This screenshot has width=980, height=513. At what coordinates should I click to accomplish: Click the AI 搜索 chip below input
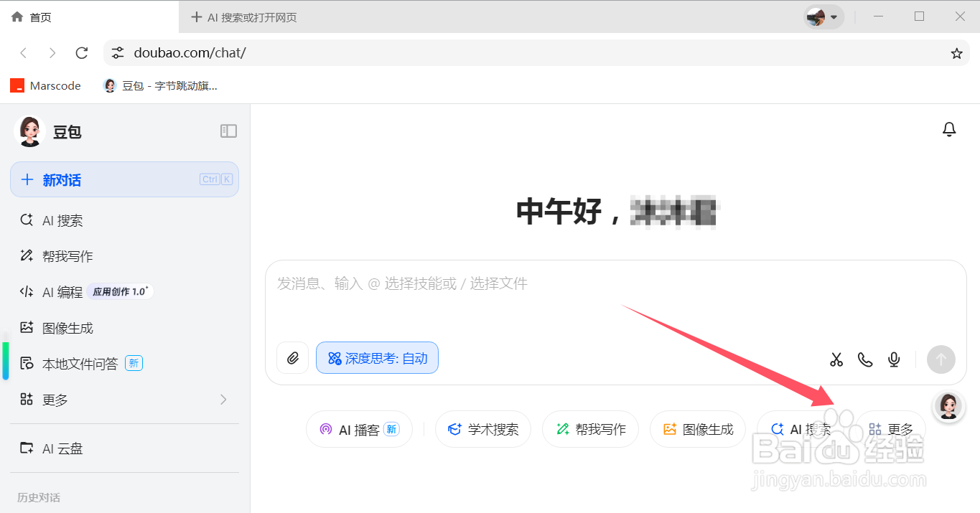pos(801,429)
